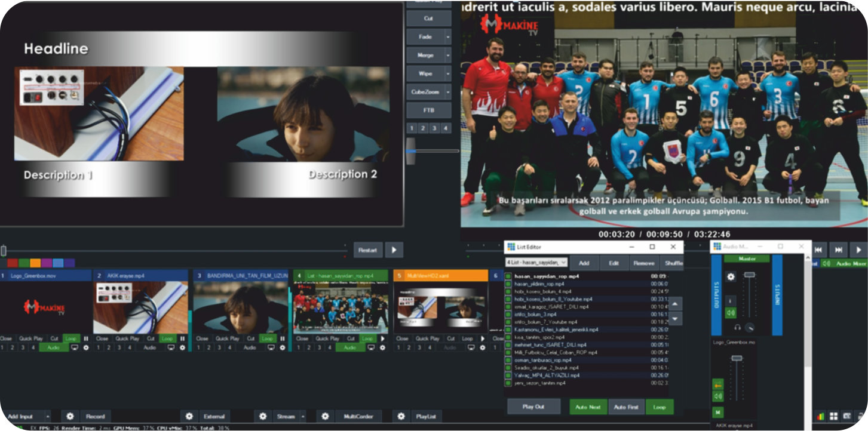The height and width of the screenshot is (431, 868).
Task: Open Wipe transition dropdown arrow
Action: [448, 74]
